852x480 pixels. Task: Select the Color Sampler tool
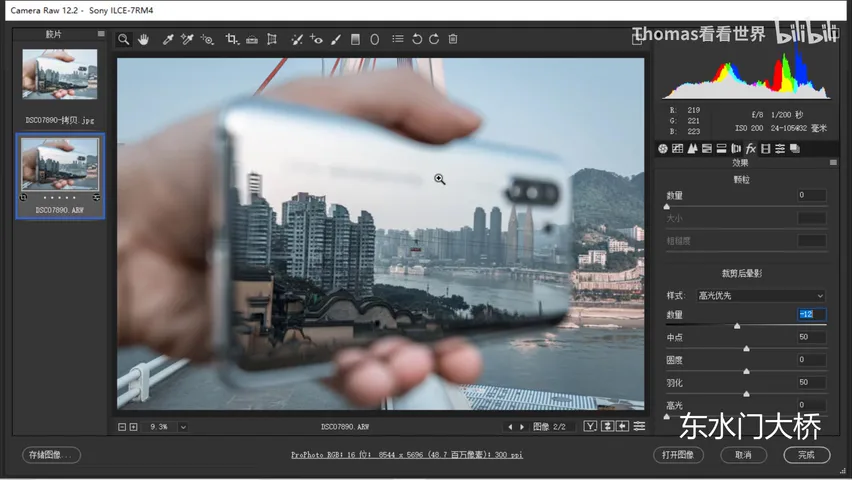187,39
